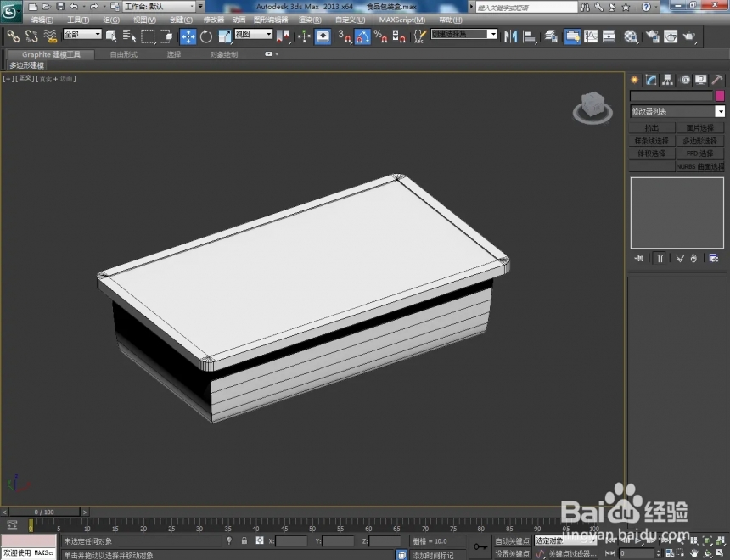Viewport: 730px width, 560px height.
Task: Select Bind to Space Warp tool
Action: [x=50, y=36]
